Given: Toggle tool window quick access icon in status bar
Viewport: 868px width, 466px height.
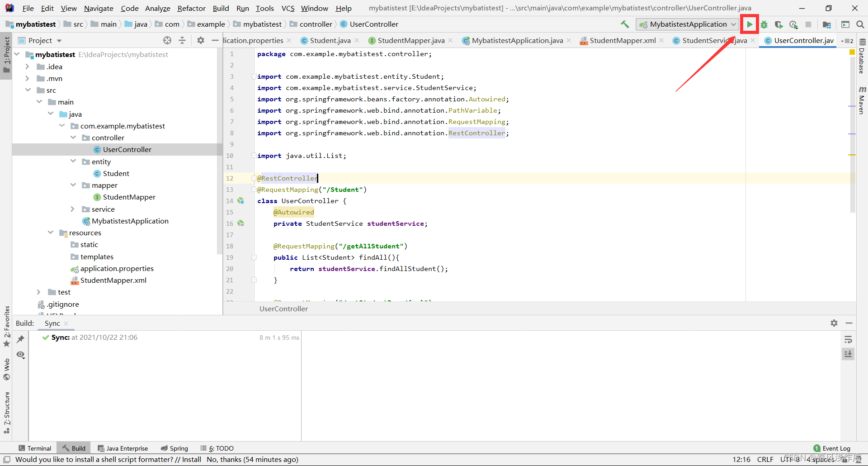Looking at the screenshot, I should pyautogui.click(x=7, y=460).
